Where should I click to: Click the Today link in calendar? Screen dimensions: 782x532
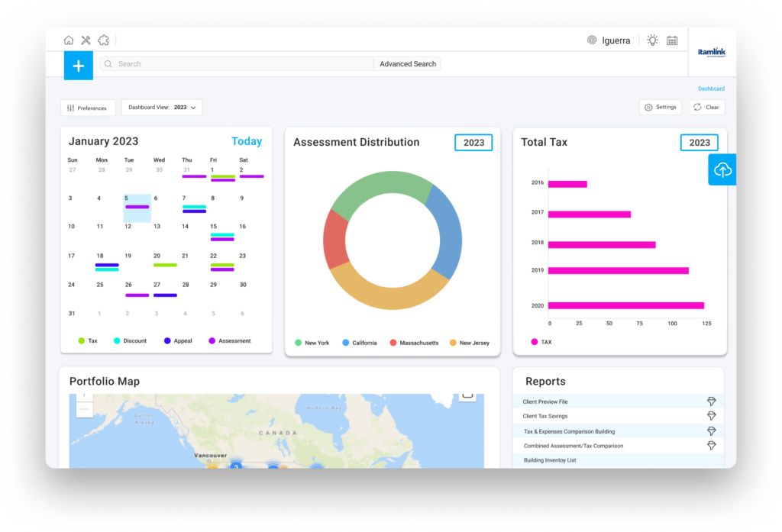point(246,141)
